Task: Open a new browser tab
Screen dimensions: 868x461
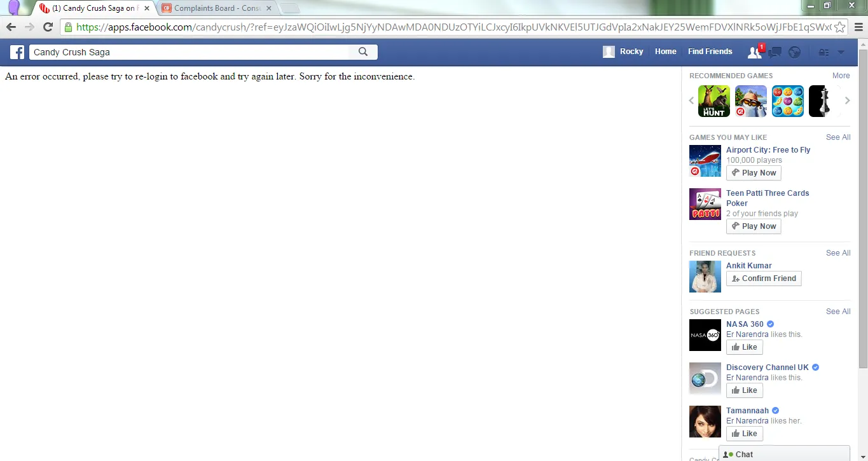Action: [289, 8]
